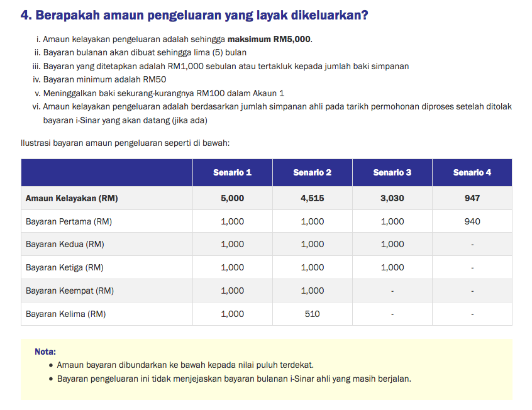
Task: Click the heading about amaun pengeluaran yang layak
Action: (194, 15)
